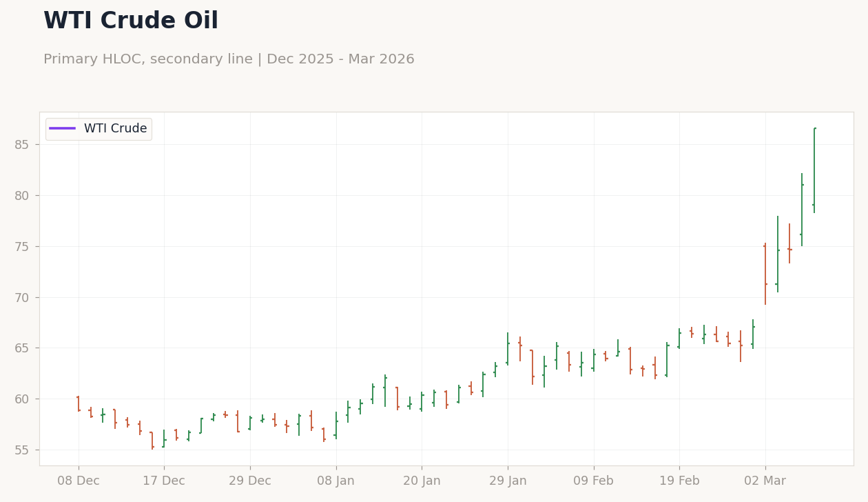
Task: Click the purple WTI Crude legend line swatch
Action: pos(62,129)
